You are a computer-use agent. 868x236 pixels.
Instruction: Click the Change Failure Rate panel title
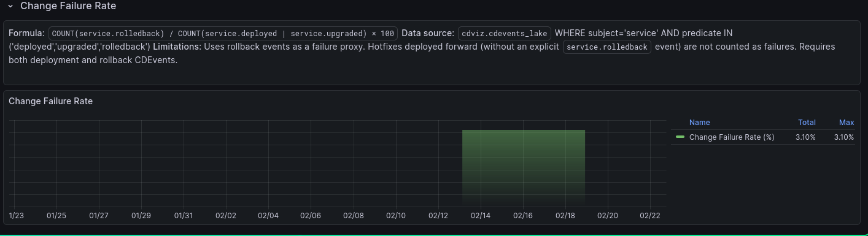click(x=50, y=101)
